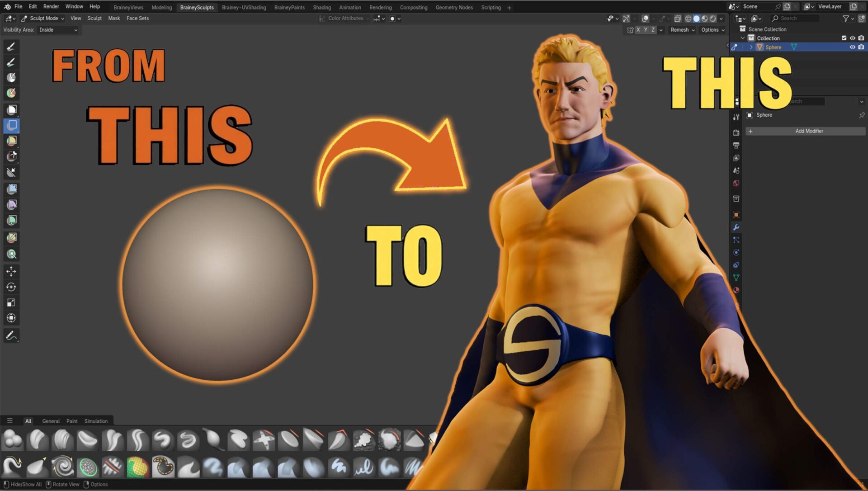Open the outliner filter funnel icon
The width and height of the screenshot is (868, 491).
(x=845, y=19)
